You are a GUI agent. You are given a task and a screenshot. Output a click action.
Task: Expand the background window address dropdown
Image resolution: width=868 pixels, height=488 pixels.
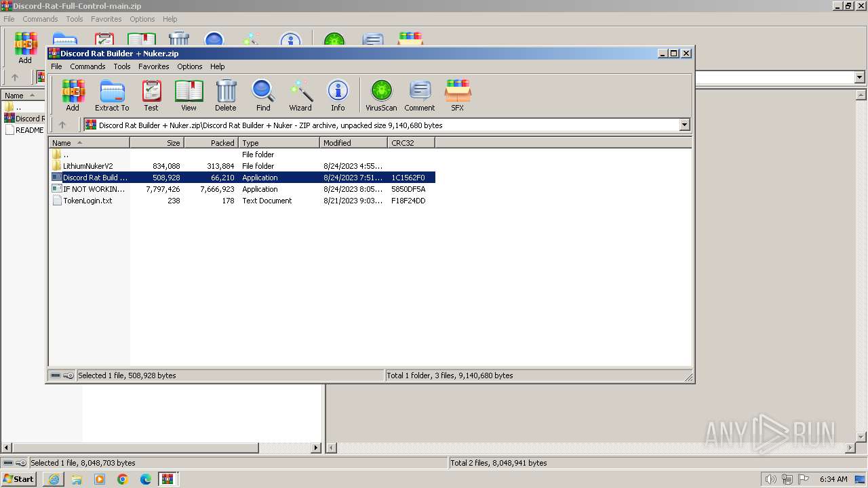860,77
